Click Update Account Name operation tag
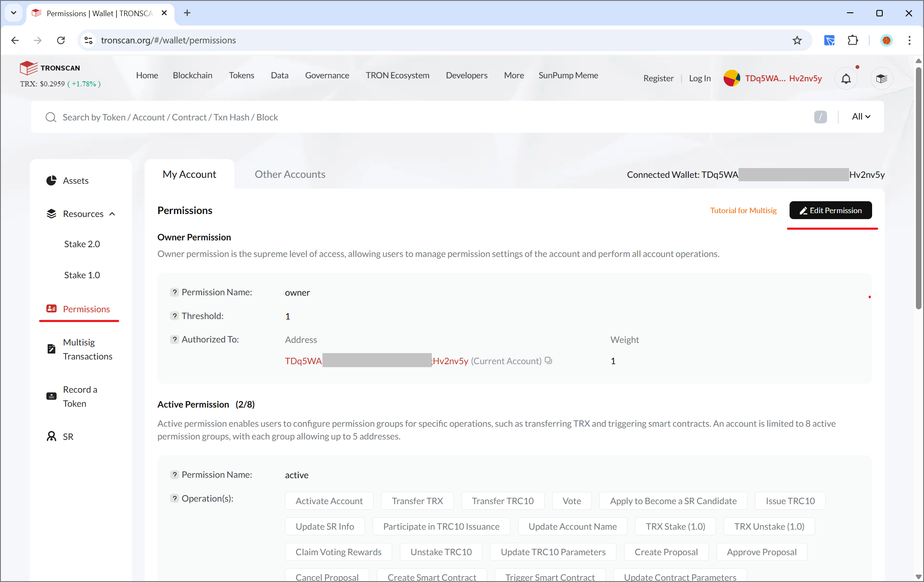This screenshot has width=924, height=582. coord(572,527)
